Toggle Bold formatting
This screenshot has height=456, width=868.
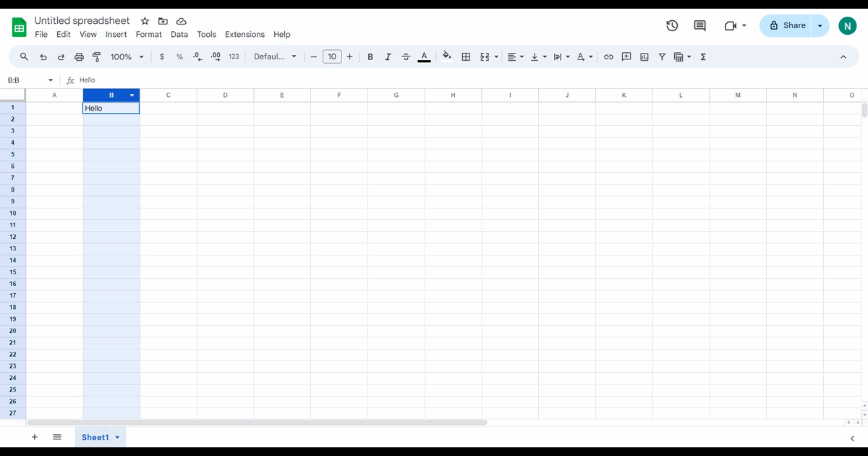tap(370, 56)
